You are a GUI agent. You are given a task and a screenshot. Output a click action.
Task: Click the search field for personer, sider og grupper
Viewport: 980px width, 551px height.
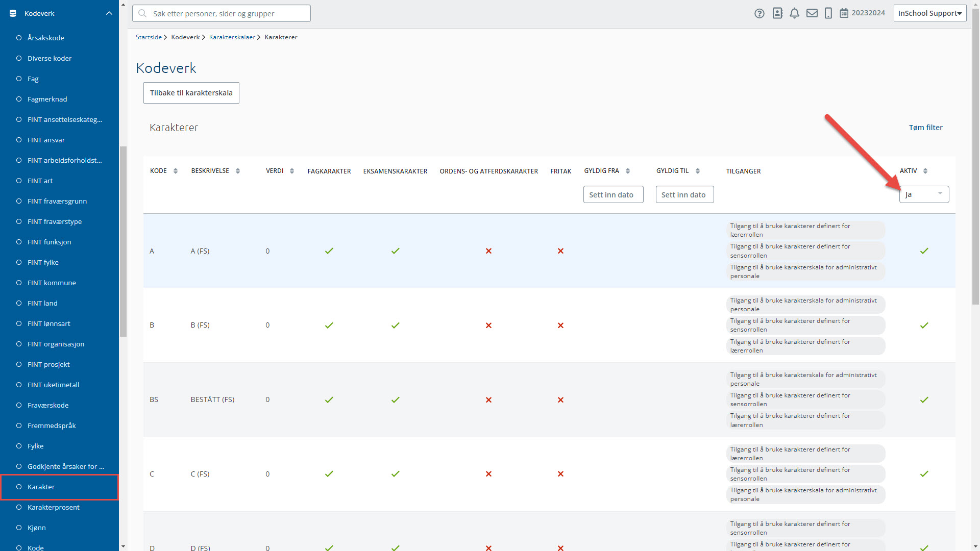pyautogui.click(x=222, y=13)
